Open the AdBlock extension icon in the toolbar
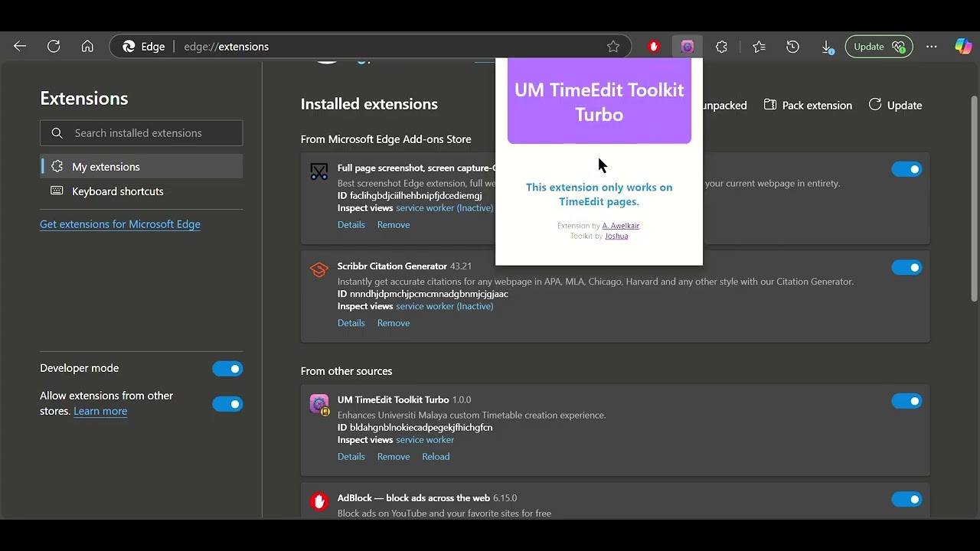The image size is (980, 551). coord(654,47)
